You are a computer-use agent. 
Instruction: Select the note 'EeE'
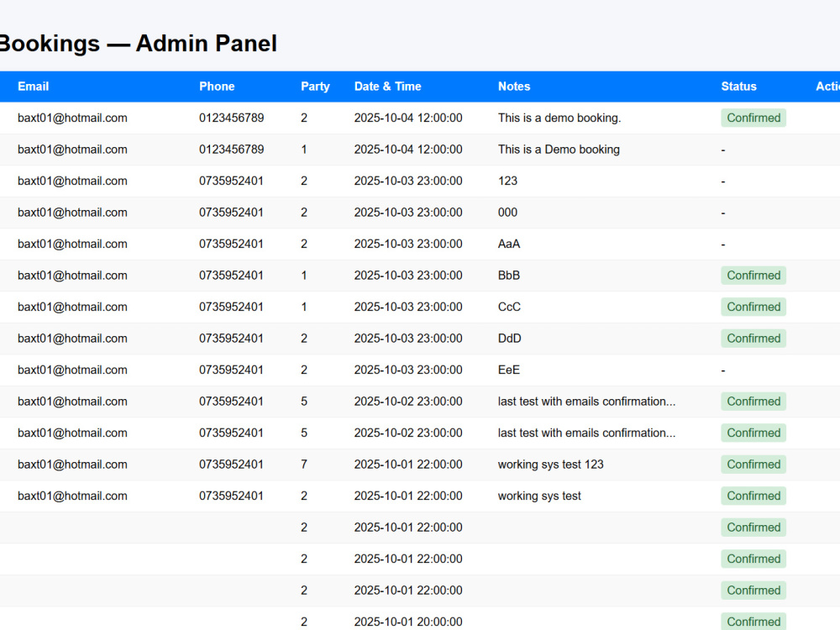509,370
